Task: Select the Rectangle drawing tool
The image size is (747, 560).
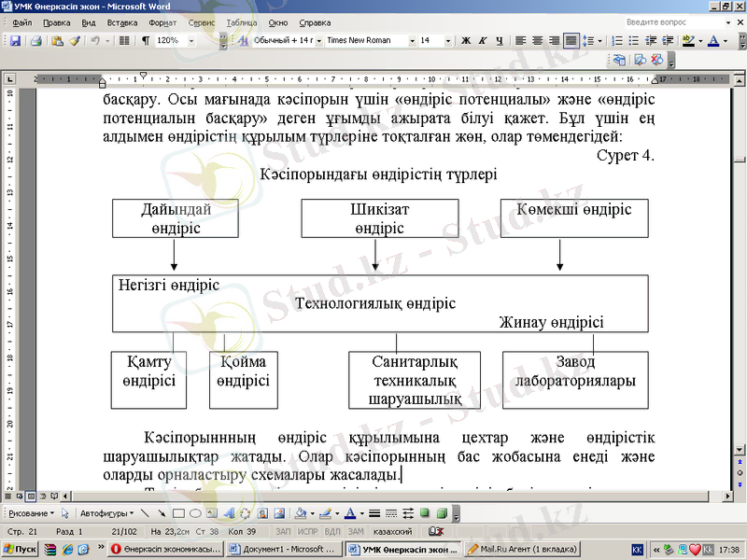Action: [178, 513]
